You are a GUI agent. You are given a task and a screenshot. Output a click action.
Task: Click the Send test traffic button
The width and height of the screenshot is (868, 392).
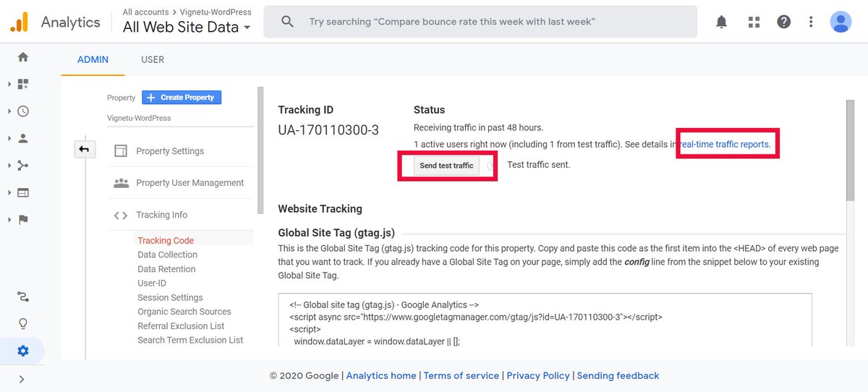[446, 166]
